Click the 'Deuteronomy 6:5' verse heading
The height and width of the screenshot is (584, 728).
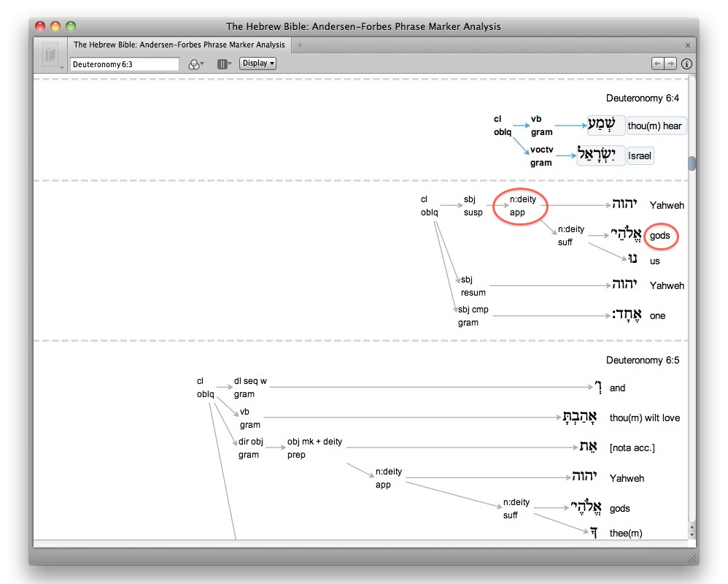tap(643, 361)
